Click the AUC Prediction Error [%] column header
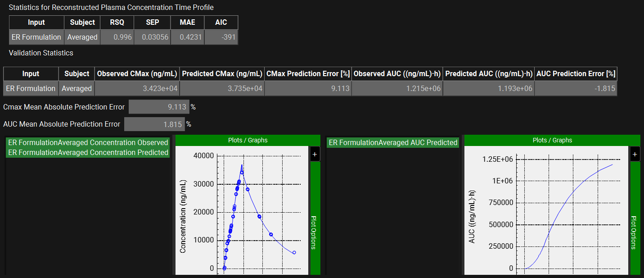644x278 pixels. [576, 74]
